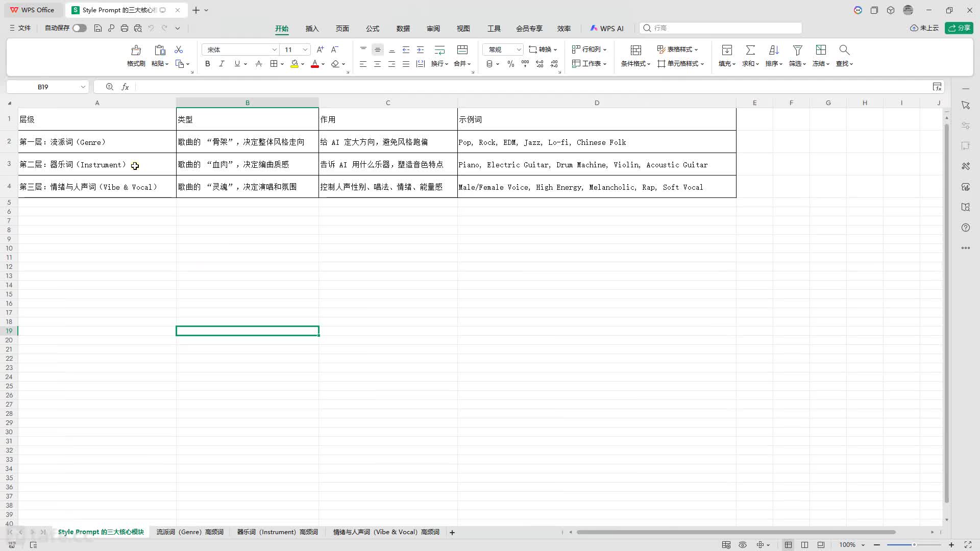The height and width of the screenshot is (551, 980).
Task: Toggle the auto-save (自动保存) switch
Action: (x=79, y=28)
